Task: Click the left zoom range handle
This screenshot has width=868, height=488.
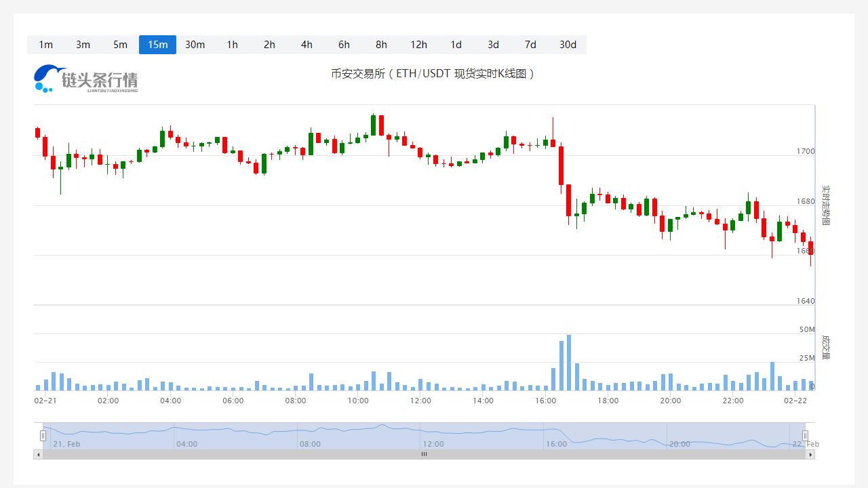Action: 43,436
